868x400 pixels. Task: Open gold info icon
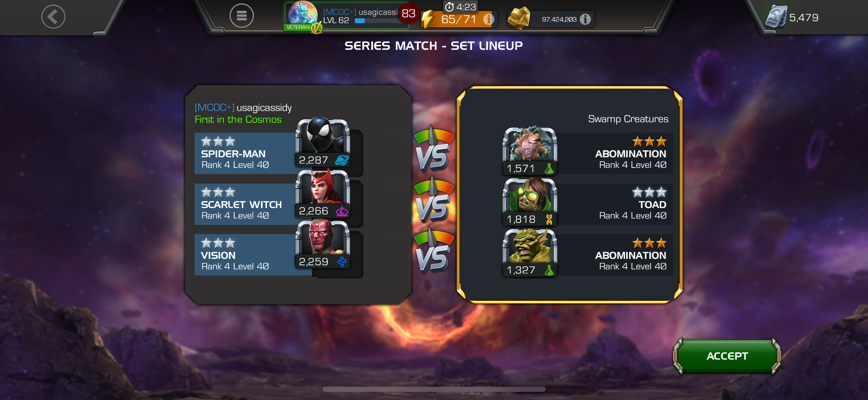585,19
